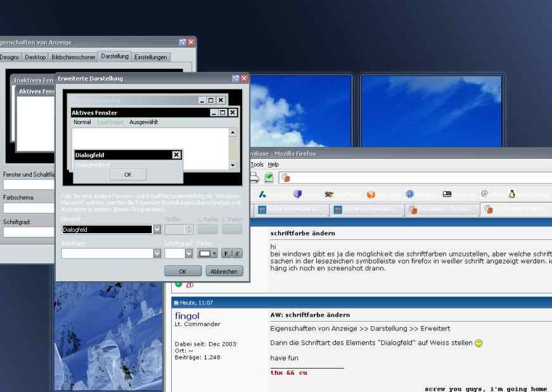The height and width of the screenshot is (392, 552).
Task: Open the Element dropdown showing Dialogfeld
Action: coord(157,229)
